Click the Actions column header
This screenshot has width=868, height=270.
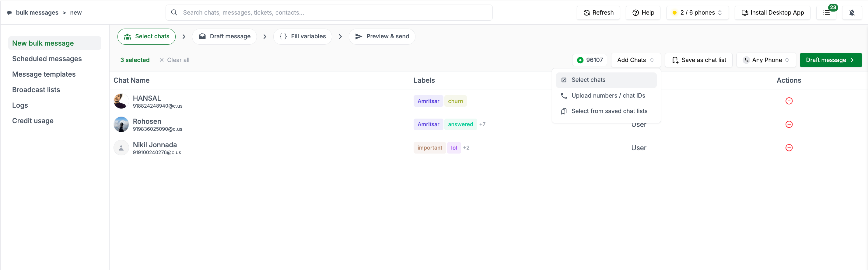coord(789,80)
